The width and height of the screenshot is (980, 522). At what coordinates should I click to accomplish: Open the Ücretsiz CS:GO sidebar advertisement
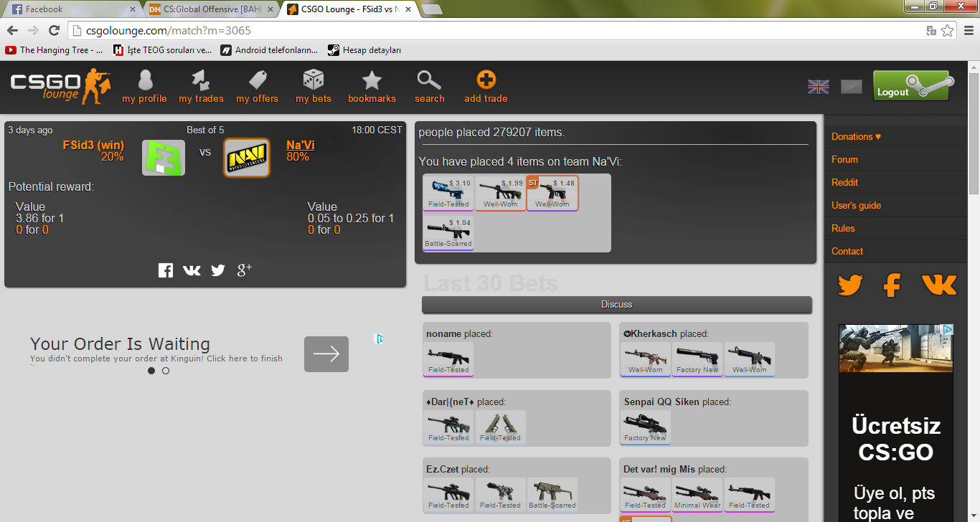coord(896,423)
